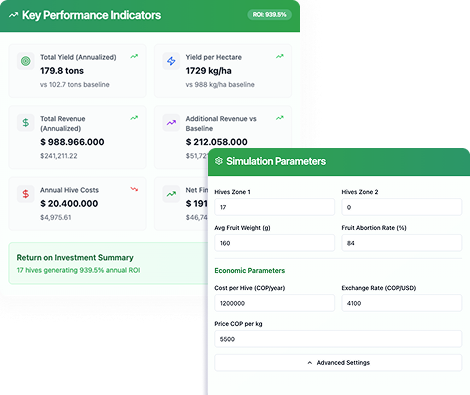The image size is (470, 395).
Task: Click the 'Simulation Parameters' panel title
Action: (276, 161)
